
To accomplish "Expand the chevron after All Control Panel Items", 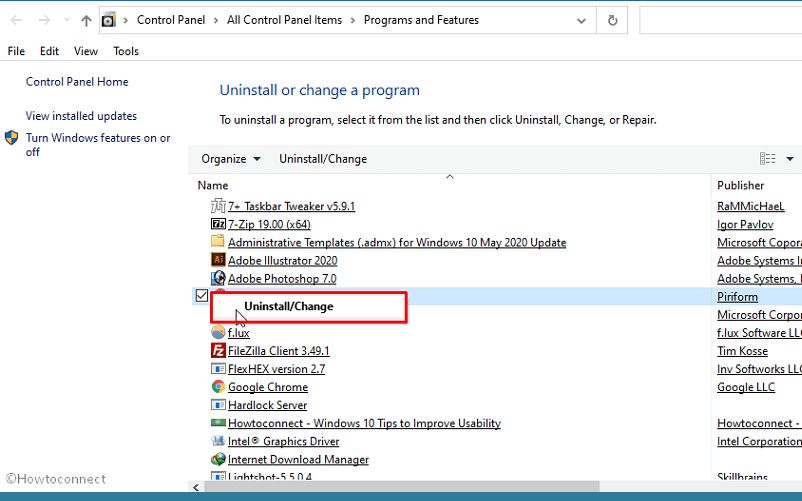I will 353,20.
